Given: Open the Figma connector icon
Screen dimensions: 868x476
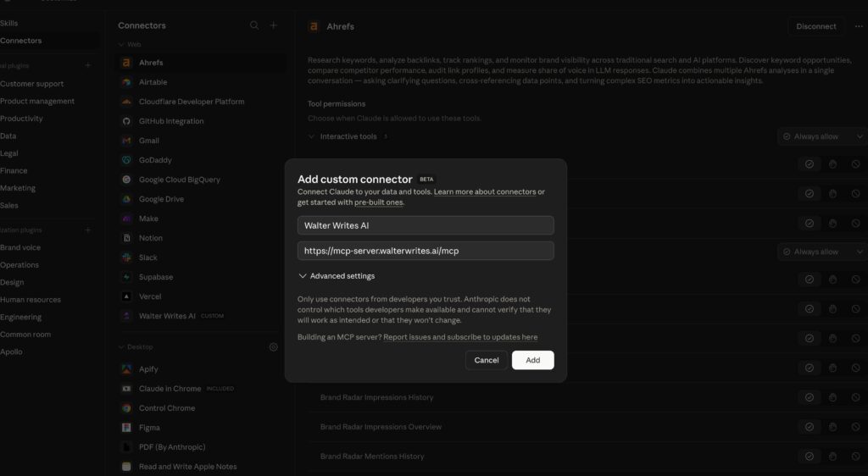Looking at the screenshot, I should [x=126, y=428].
